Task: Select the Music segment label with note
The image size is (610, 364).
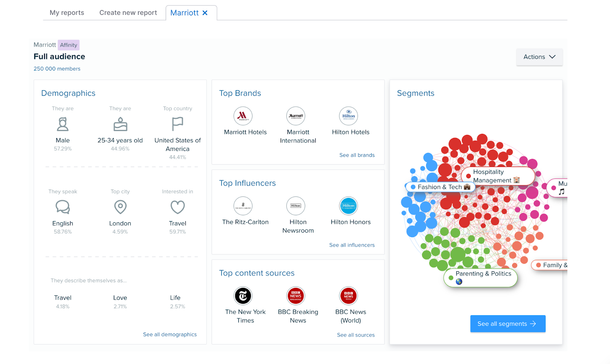Action: [x=557, y=188]
